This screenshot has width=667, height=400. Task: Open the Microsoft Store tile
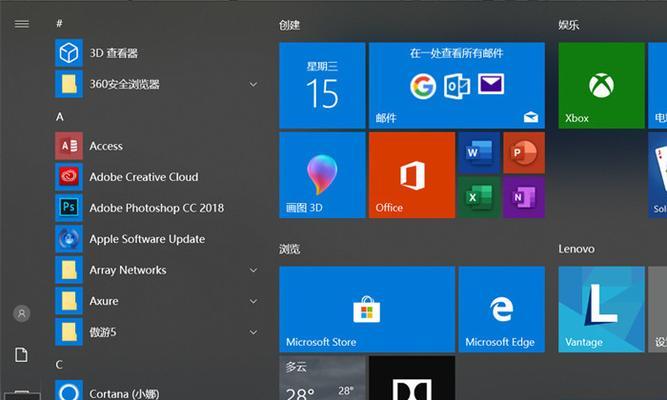click(367, 309)
